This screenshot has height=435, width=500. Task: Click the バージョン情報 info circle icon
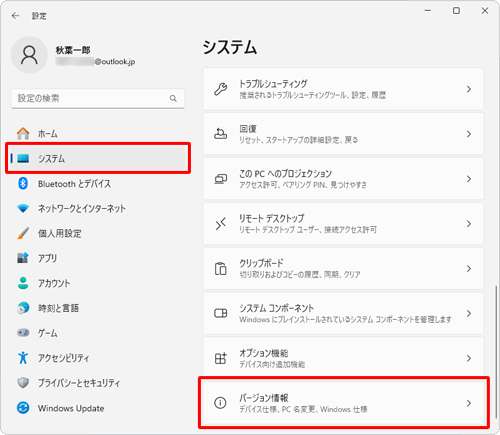[220, 403]
